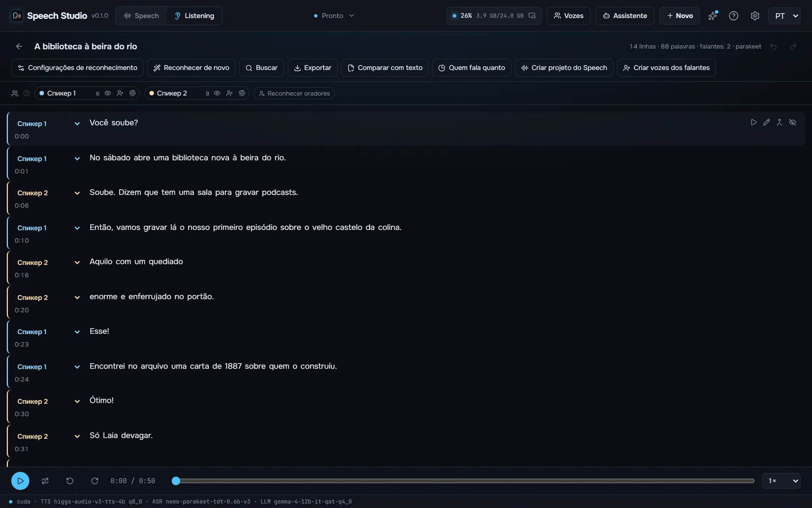Edit the "Você soube?" line with pencil icon
The width and height of the screenshot is (812, 508).
coord(767,122)
